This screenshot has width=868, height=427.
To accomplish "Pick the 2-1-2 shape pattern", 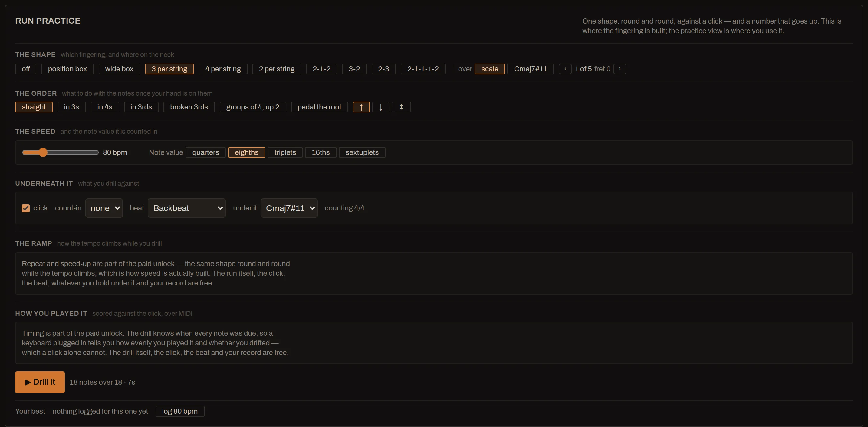I will pos(321,69).
